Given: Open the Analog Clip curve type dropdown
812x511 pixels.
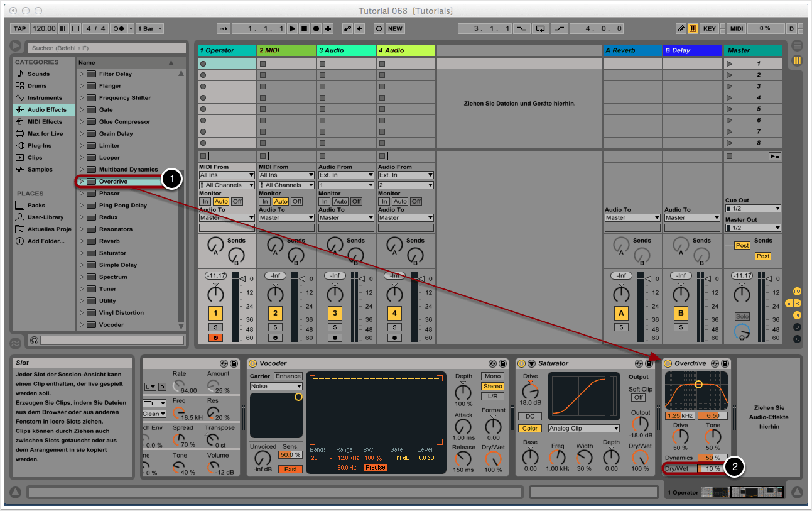Looking at the screenshot, I should [x=583, y=429].
